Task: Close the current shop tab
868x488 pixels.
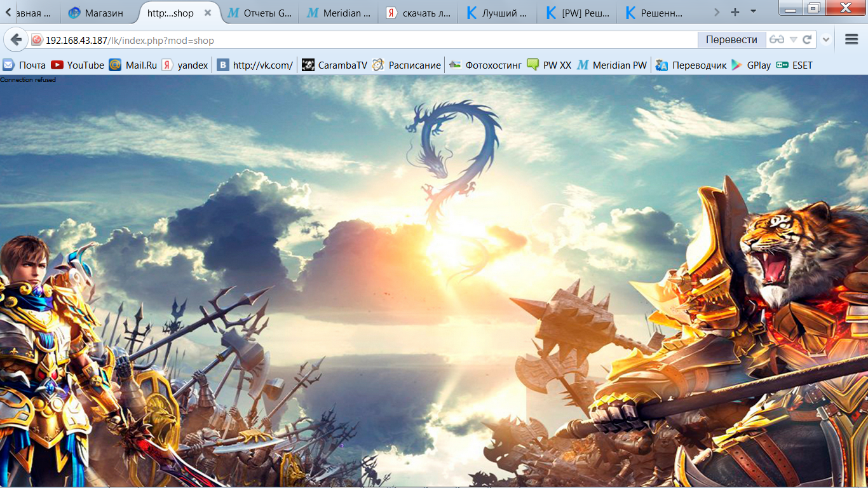Action: (x=207, y=13)
